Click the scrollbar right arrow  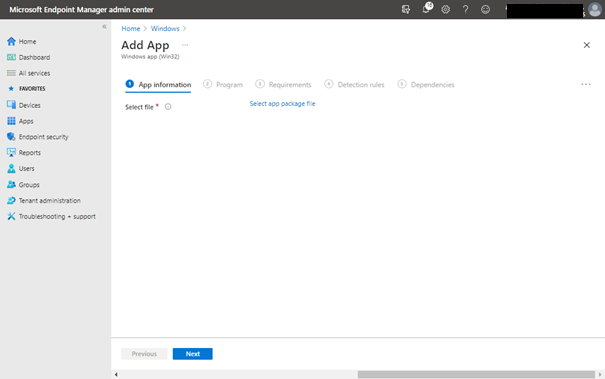tap(600, 374)
